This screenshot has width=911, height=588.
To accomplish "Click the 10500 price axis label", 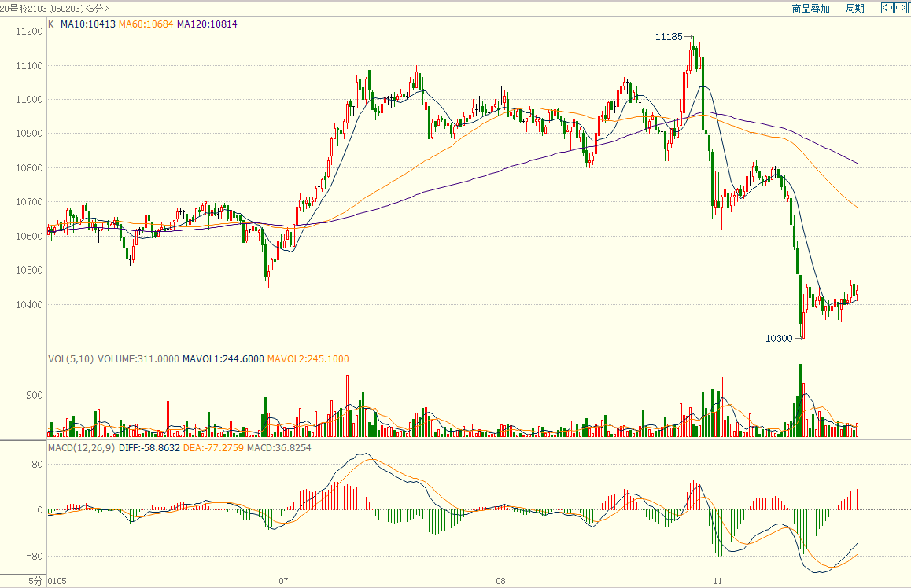I will click(29, 270).
